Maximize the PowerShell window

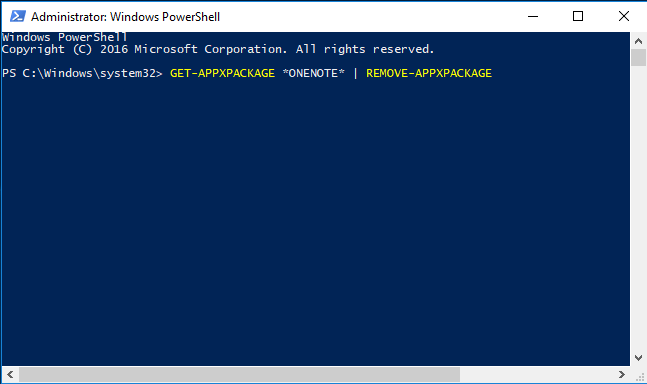pyautogui.click(x=578, y=16)
